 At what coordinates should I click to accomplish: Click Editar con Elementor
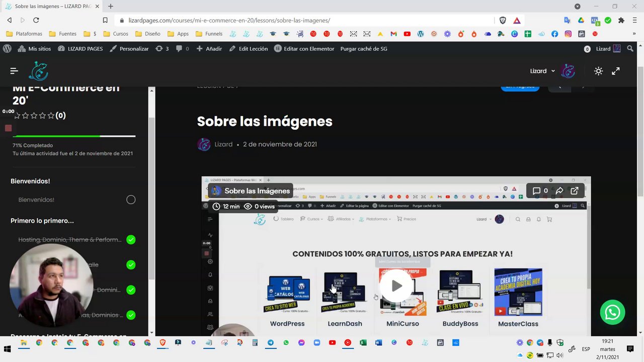tap(304, 49)
